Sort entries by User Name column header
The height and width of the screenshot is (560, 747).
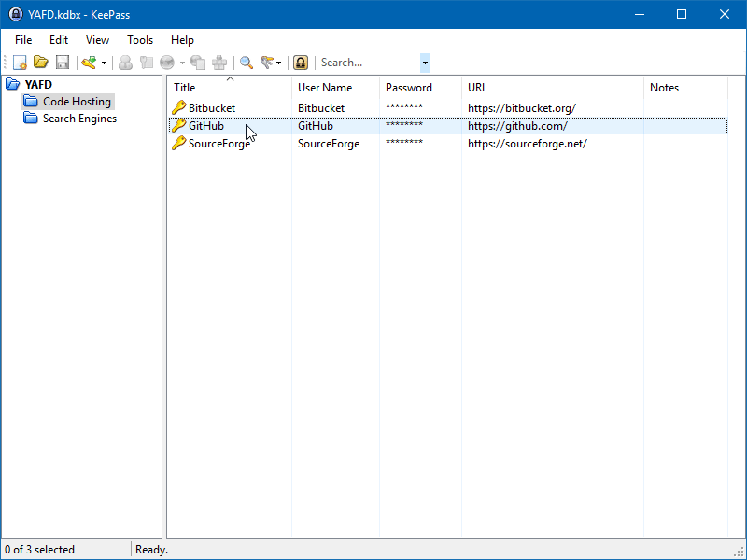tap(335, 88)
